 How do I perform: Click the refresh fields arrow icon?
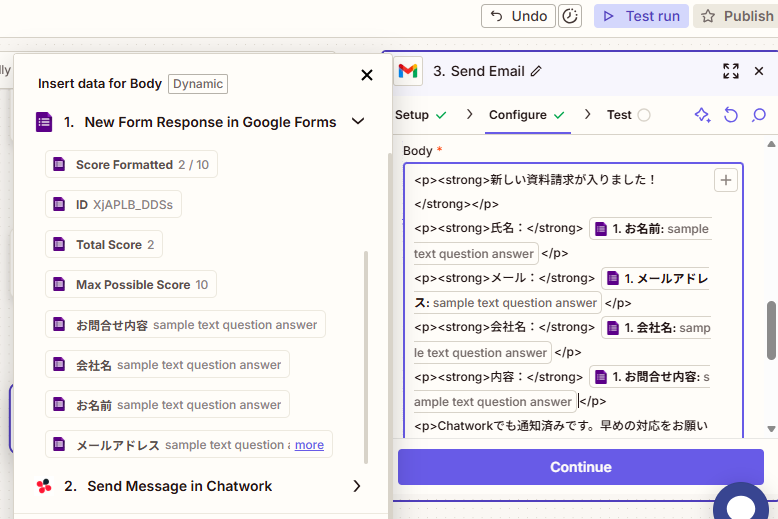coord(731,115)
